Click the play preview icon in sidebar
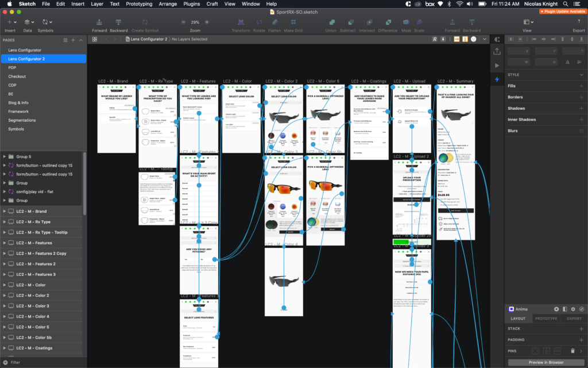 [x=497, y=65]
